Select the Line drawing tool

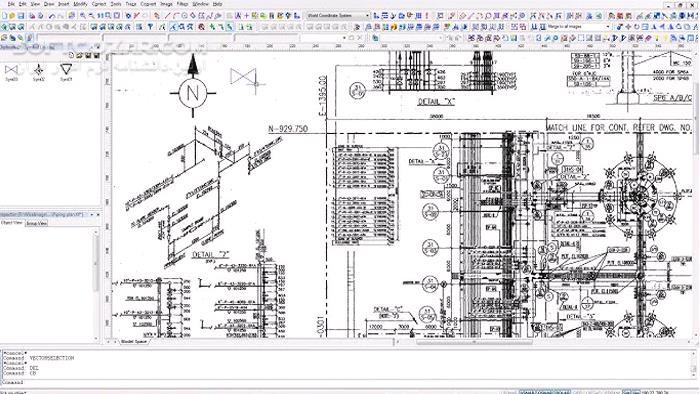coord(168,16)
